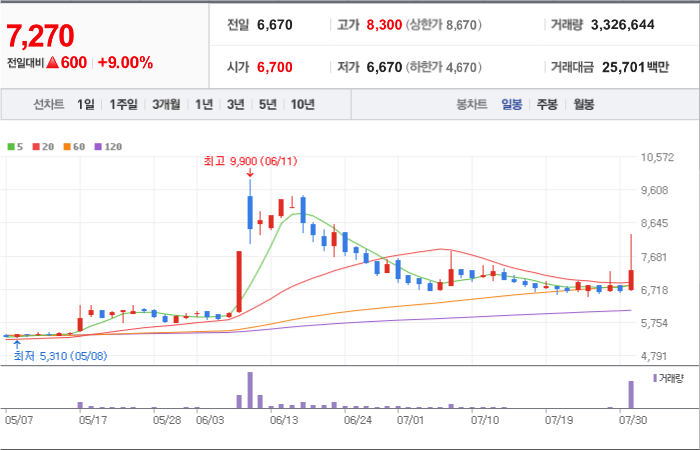This screenshot has width=700, height=450.
Task: Click the 07/01 date axis label
Action: point(411,421)
